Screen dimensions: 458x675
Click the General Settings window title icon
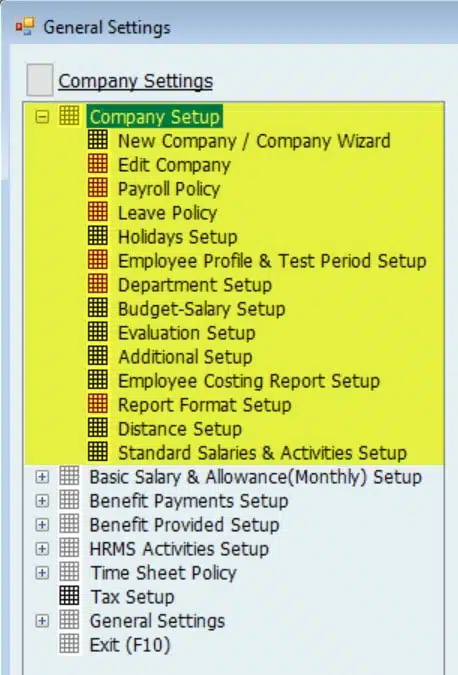tap(25, 26)
